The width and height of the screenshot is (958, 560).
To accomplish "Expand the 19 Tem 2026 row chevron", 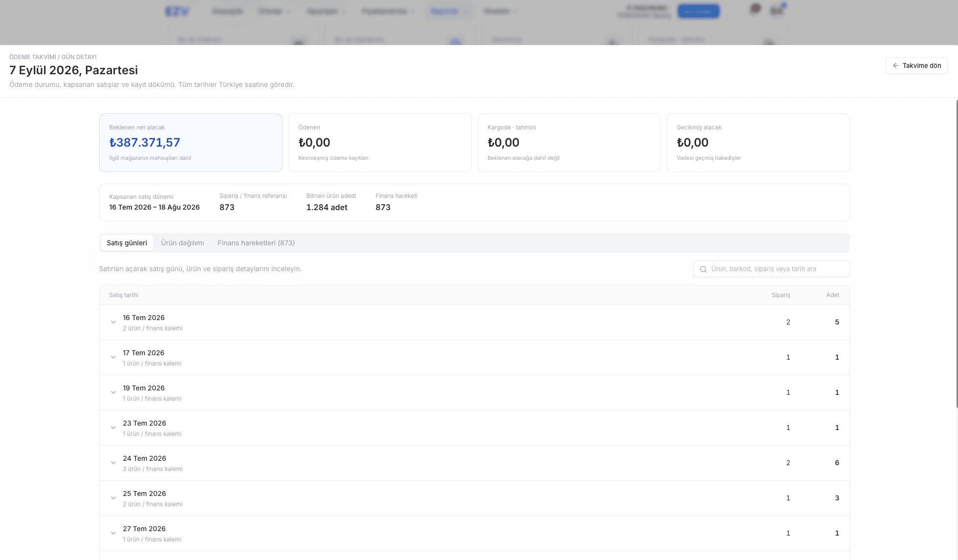I will tap(113, 393).
